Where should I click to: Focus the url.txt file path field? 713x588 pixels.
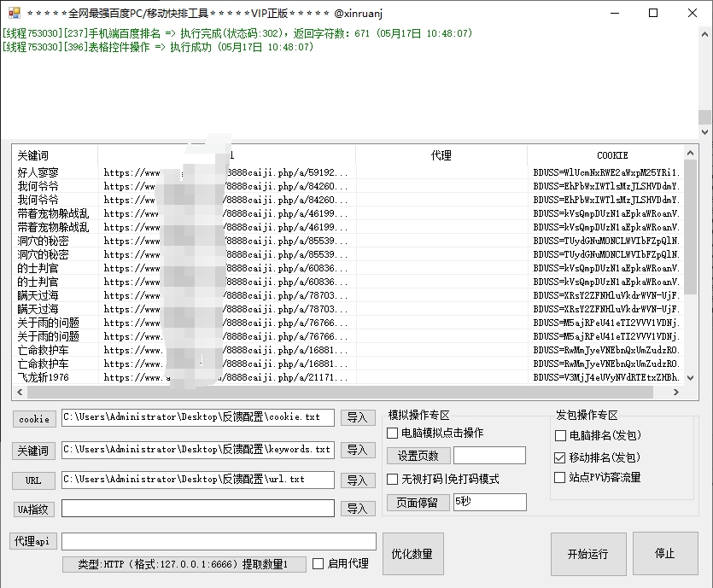click(198, 480)
